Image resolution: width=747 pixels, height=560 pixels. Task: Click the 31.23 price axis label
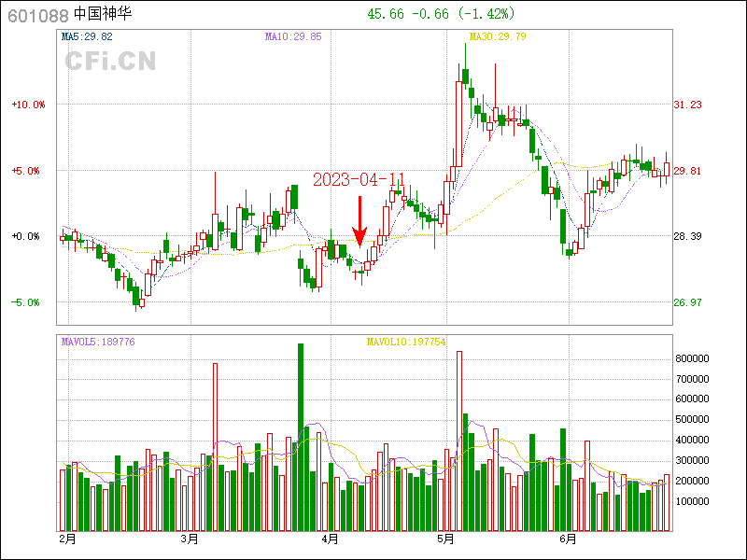point(687,105)
